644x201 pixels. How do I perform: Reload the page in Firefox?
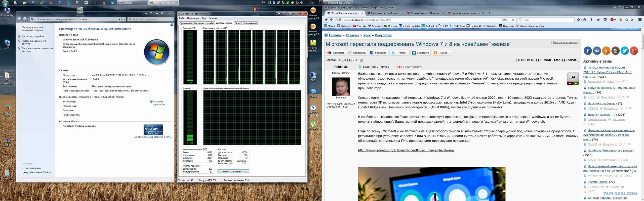click(513, 20)
